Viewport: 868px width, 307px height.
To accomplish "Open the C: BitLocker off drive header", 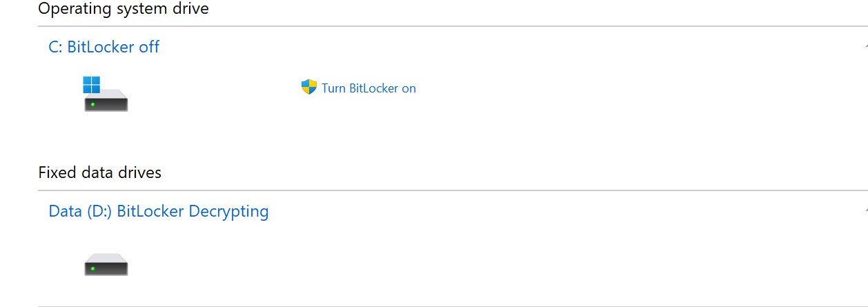I will coord(104,47).
